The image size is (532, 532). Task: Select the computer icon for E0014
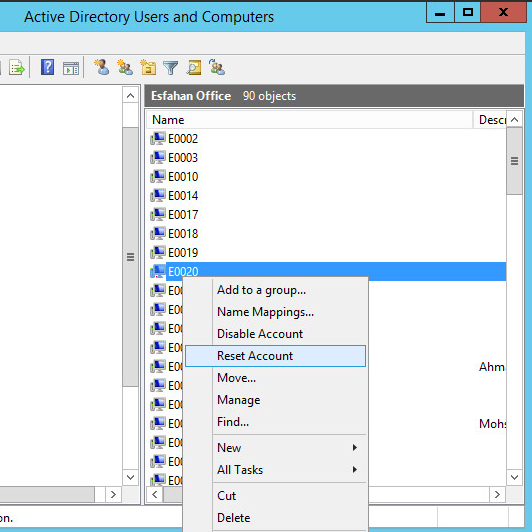[158, 195]
